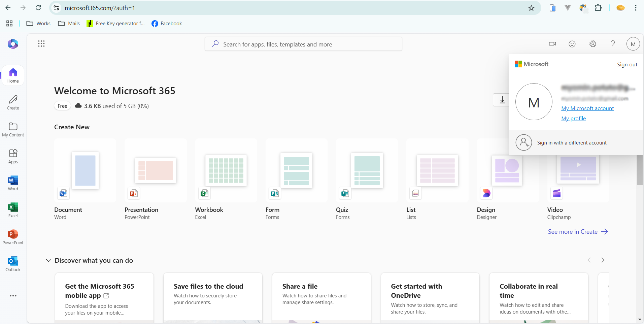The height and width of the screenshot is (324, 644).
Task: Open the three-dots more apps menu in sidebar
Action: 13,296
